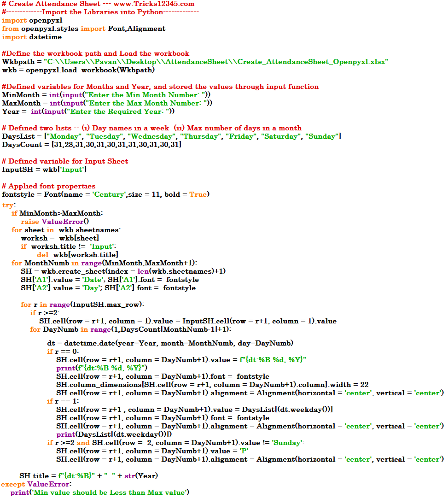Viewport: 448px width, 504px height.
Task: Click the comment 'Defined two lists'
Action: 151,128
